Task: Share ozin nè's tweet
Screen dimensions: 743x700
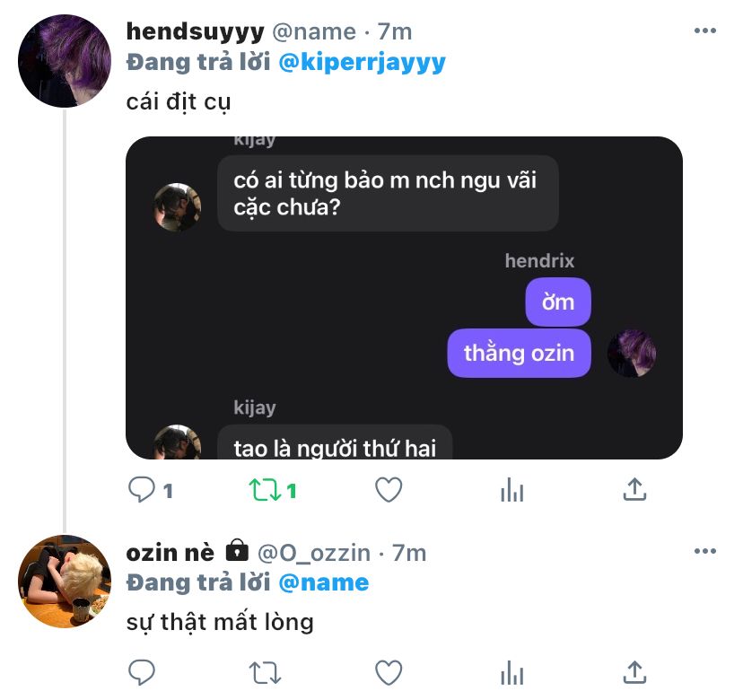Action: pos(634,672)
